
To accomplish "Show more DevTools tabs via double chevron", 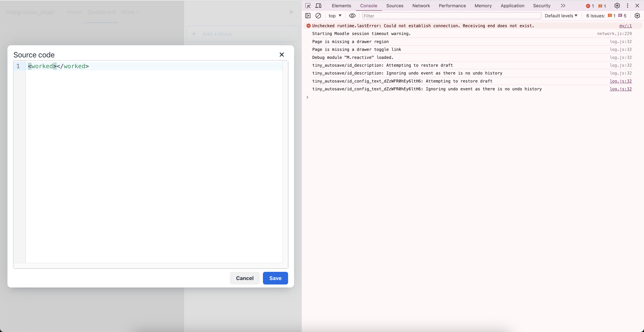I will [563, 6].
